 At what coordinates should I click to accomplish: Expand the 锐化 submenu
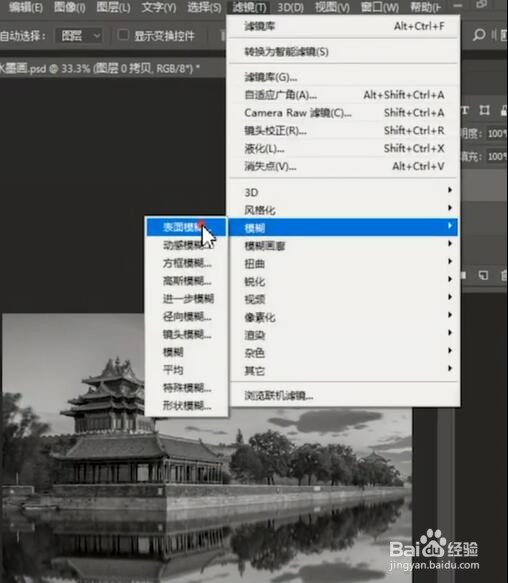(343, 281)
